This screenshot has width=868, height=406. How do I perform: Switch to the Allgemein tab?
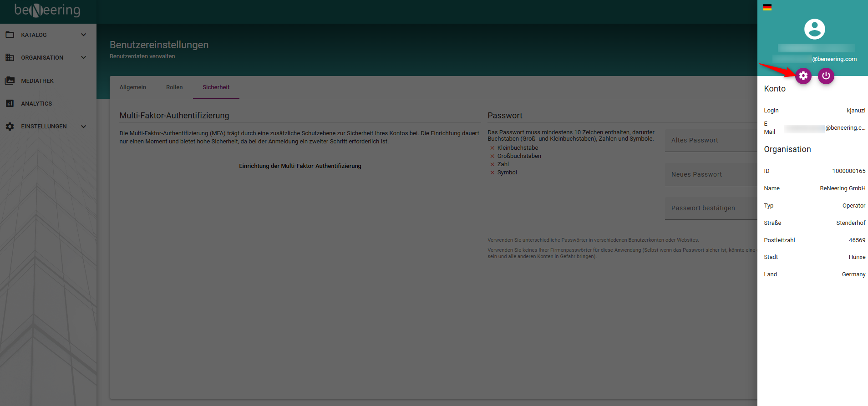tap(132, 87)
